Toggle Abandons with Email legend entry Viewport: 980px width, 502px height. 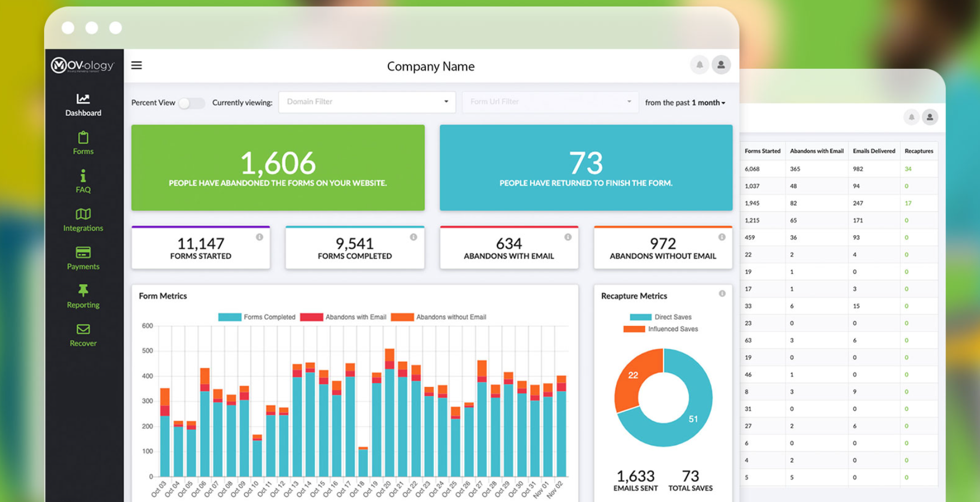point(344,317)
